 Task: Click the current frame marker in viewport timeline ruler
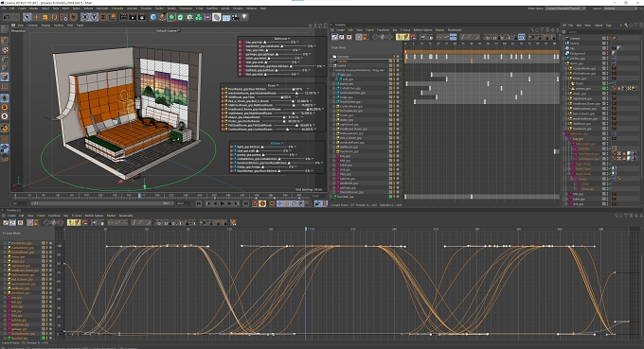pyautogui.click(x=139, y=196)
